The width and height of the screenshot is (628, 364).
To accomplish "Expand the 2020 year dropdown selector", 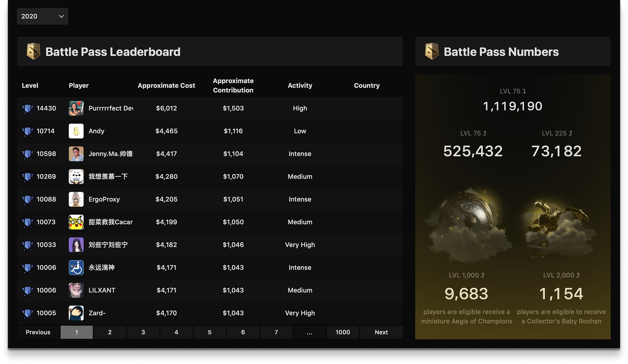I will 61,16.
